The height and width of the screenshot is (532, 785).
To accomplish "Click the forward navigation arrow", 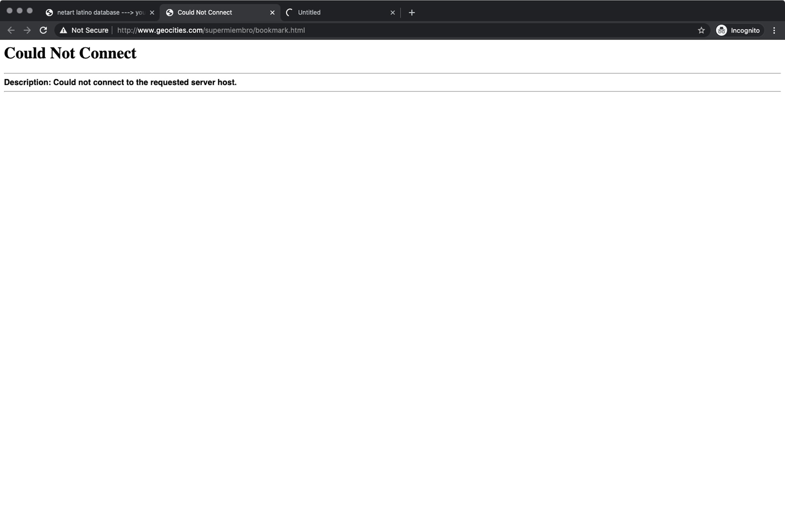I will [x=27, y=30].
